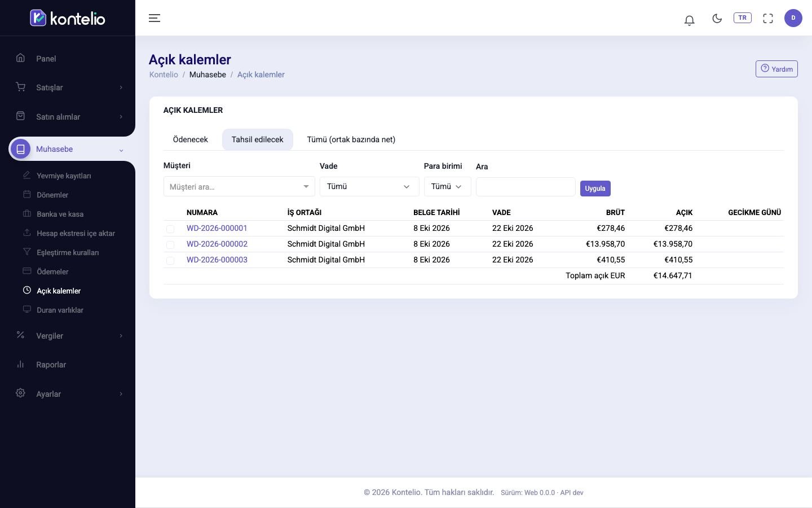Tick the checkbox for WD-2026-000001
This screenshot has height=508, width=812.
pos(170,229)
